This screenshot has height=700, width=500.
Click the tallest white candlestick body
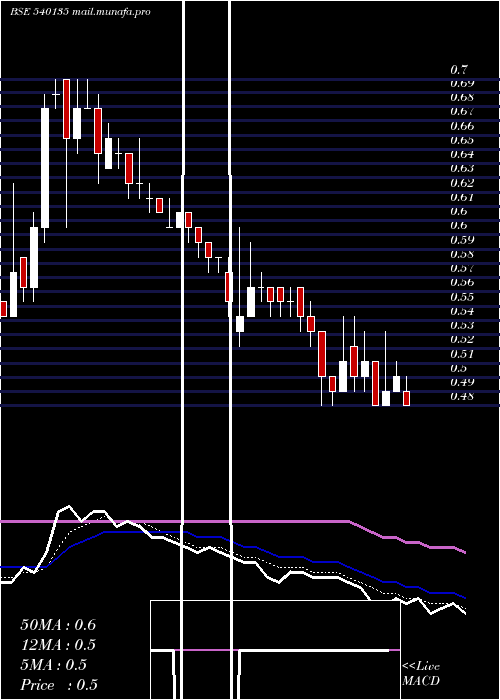tap(45, 168)
